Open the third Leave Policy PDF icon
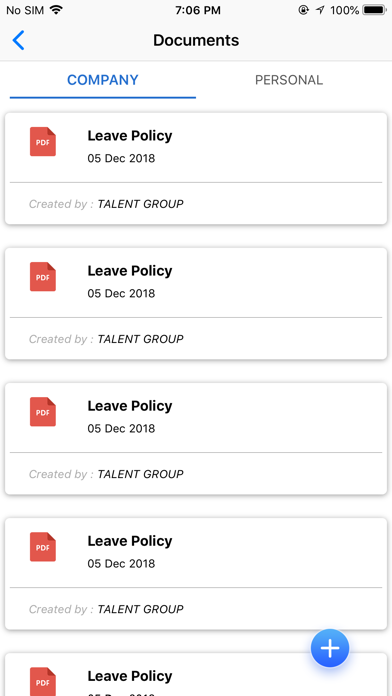Screen dimensions: 392x696 [43, 411]
